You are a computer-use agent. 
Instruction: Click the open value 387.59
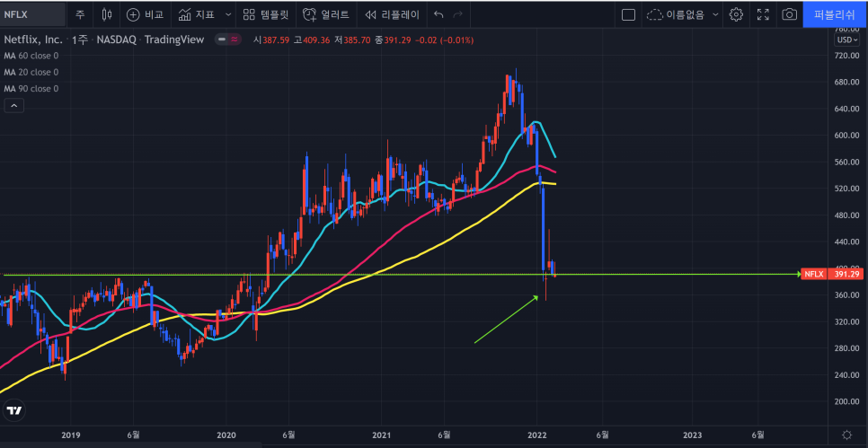(276, 40)
